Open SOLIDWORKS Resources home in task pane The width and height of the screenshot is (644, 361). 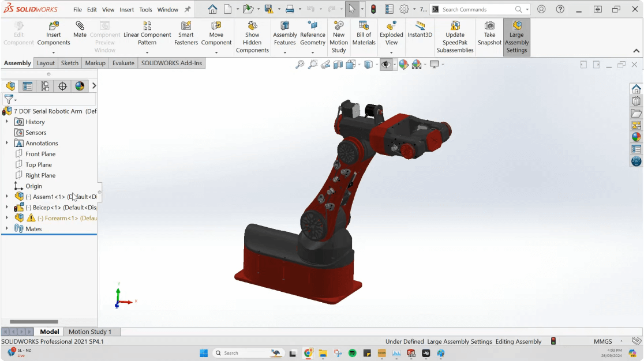636,89
